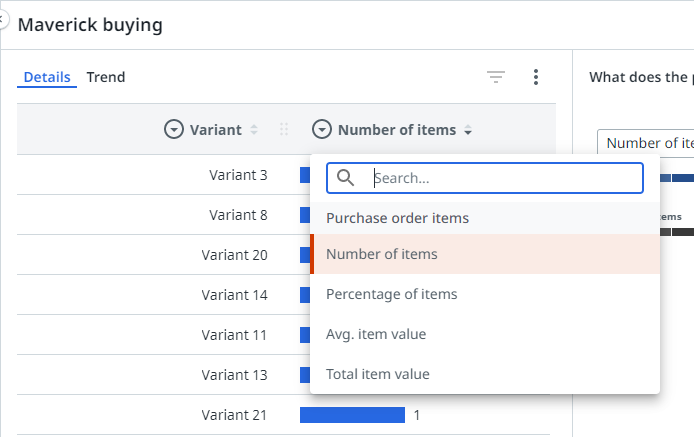Click the Variant column chevron circle icon
This screenshot has height=437, width=694.
[174, 129]
